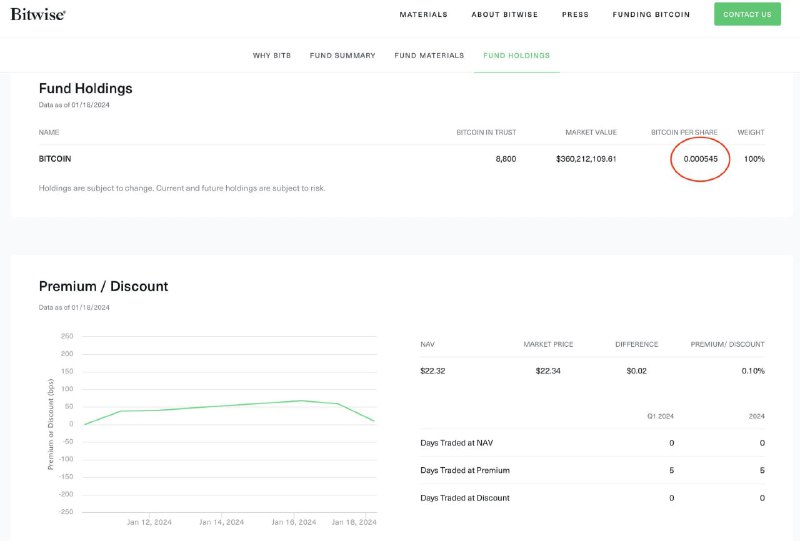Click the Days Traded at NAV row label
The width and height of the screenshot is (800, 541).
[x=457, y=443]
